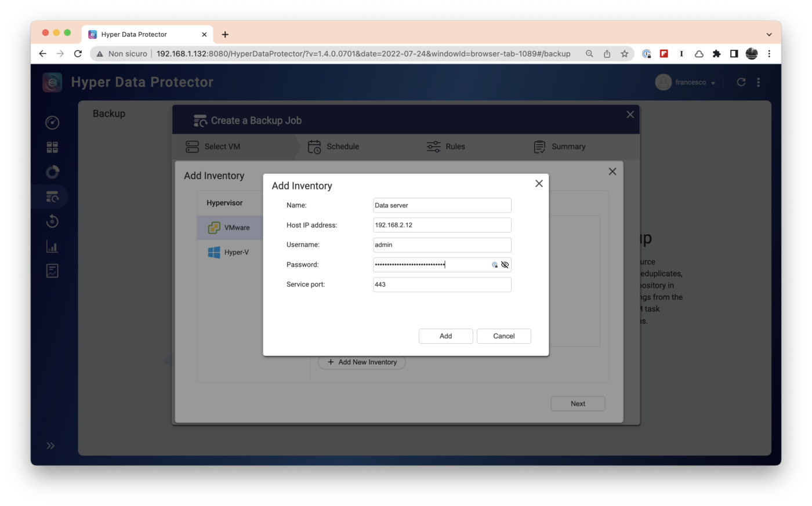The width and height of the screenshot is (812, 506).
Task: Click the Add button in Add Inventory dialog
Action: click(445, 336)
